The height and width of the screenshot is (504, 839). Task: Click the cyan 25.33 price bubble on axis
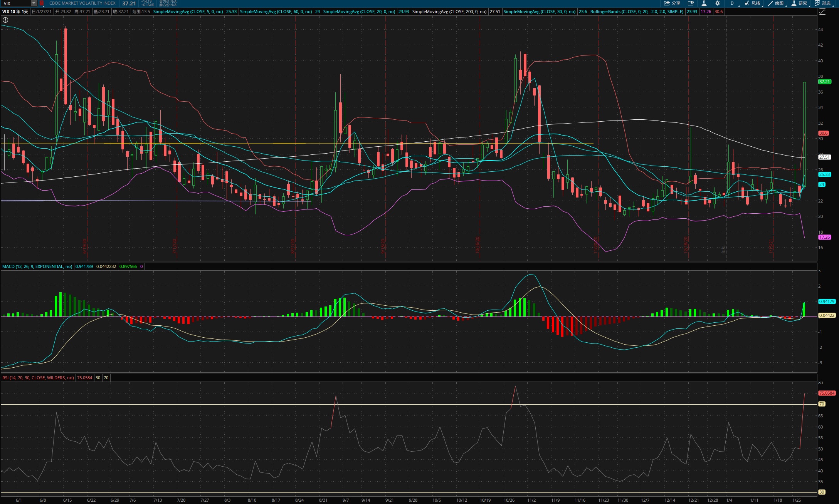tap(825, 174)
